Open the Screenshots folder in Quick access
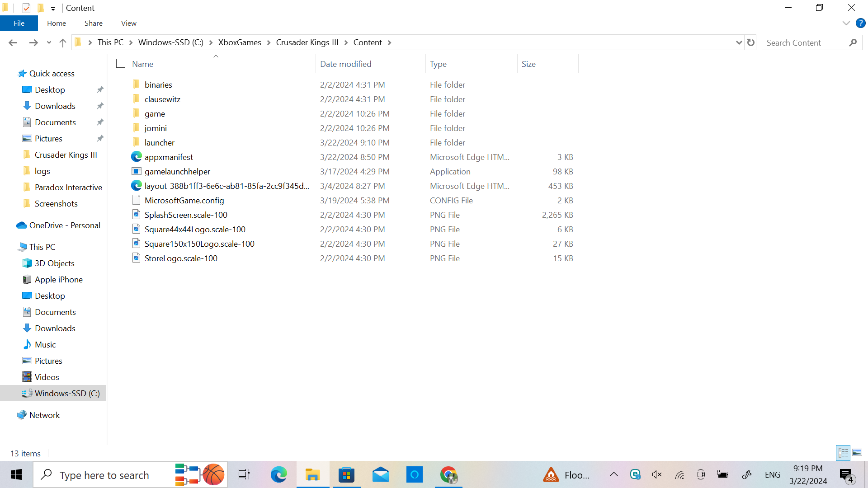The image size is (868, 488). pyautogui.click(x=56, y=203)
